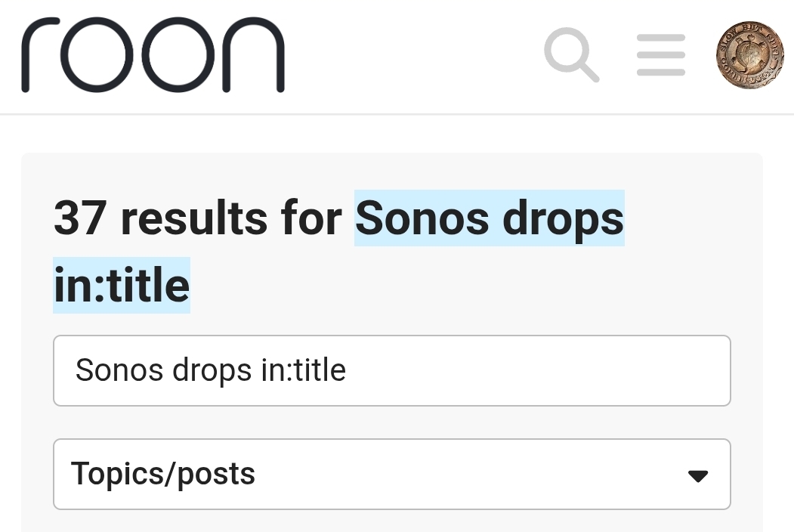Open the hamburger menu

click(x=660, y=56)
